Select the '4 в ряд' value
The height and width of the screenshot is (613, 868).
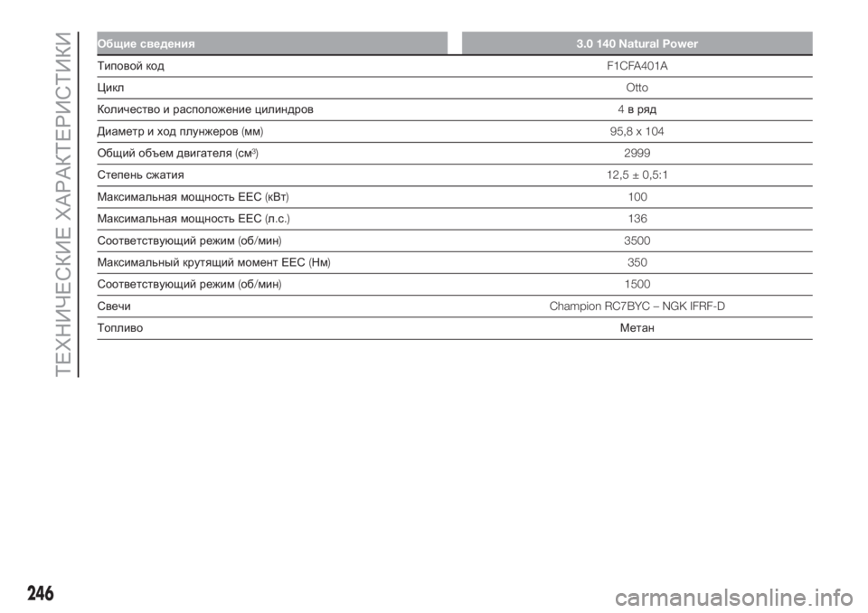[637, 110]
